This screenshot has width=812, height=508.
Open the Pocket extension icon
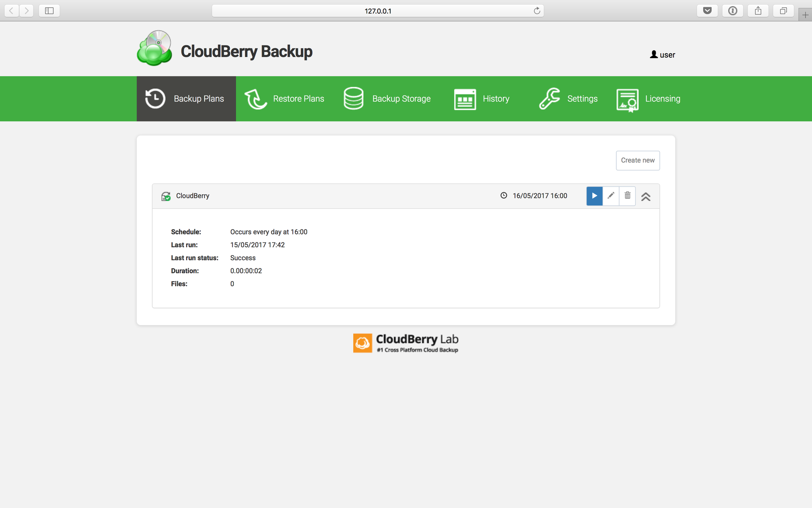point(707,11)
